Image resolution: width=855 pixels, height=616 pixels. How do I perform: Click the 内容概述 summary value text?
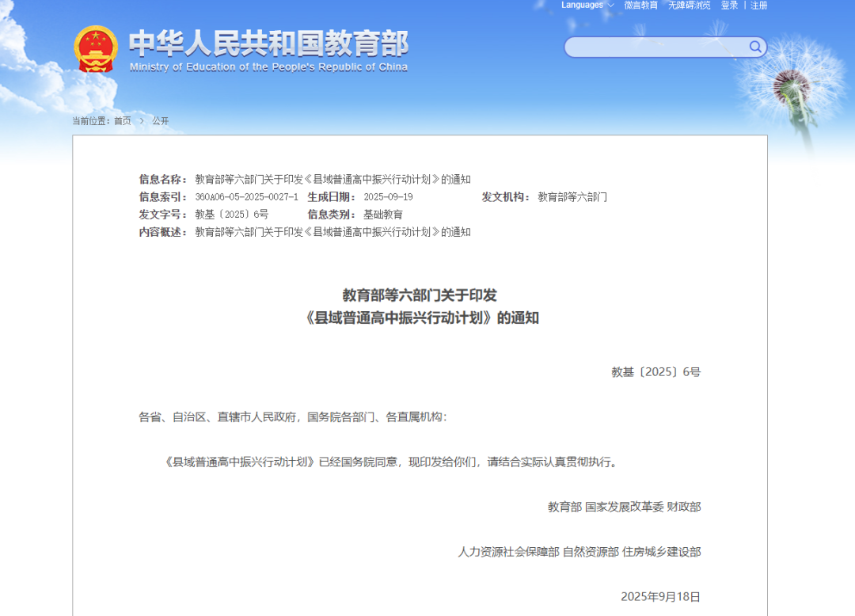(332, 232)
